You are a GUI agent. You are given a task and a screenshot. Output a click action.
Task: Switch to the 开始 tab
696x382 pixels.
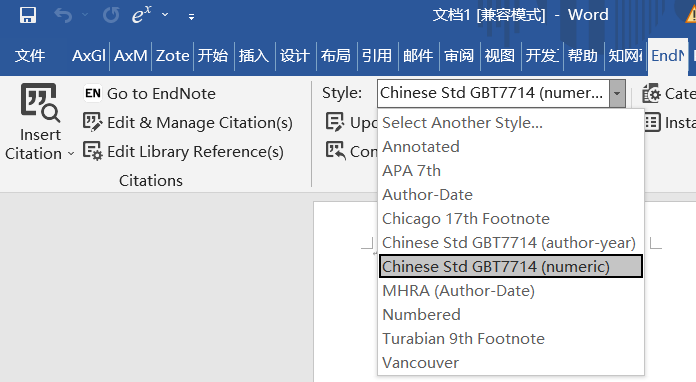tap(213, 56)
